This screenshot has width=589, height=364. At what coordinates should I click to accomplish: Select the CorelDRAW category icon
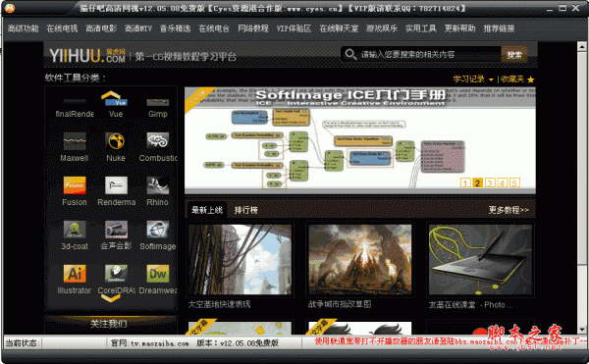coord(116,274)
